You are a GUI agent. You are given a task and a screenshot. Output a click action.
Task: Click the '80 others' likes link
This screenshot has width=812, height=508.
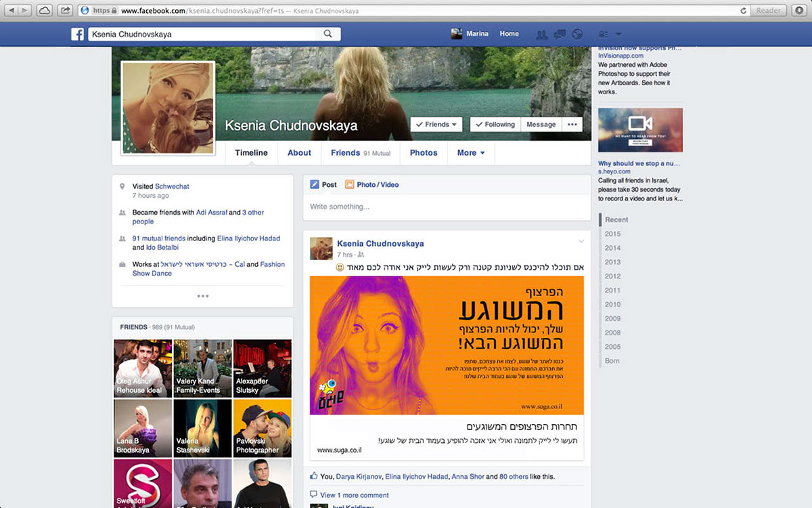pyautogui.click(x=514, y=477)
